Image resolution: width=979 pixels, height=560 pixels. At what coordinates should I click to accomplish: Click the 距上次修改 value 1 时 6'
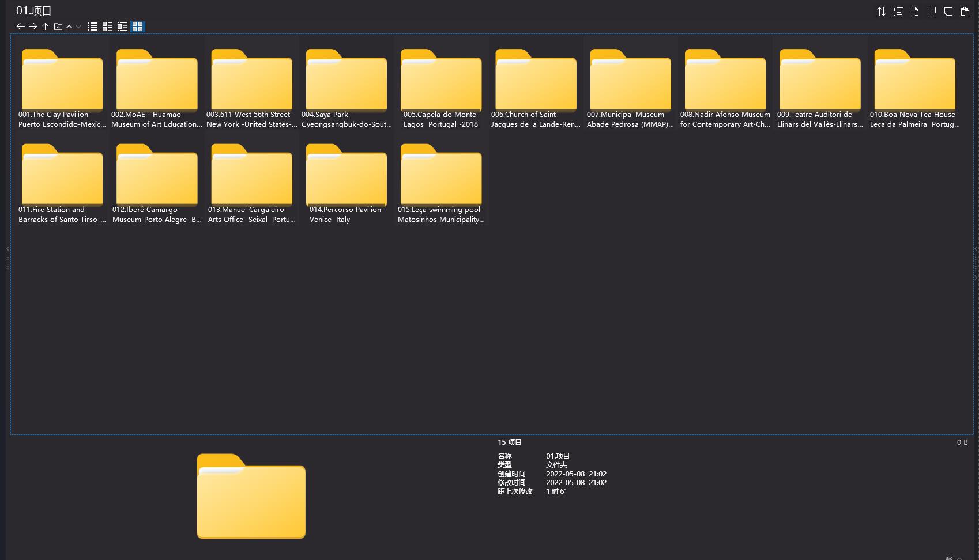[556, 491]
